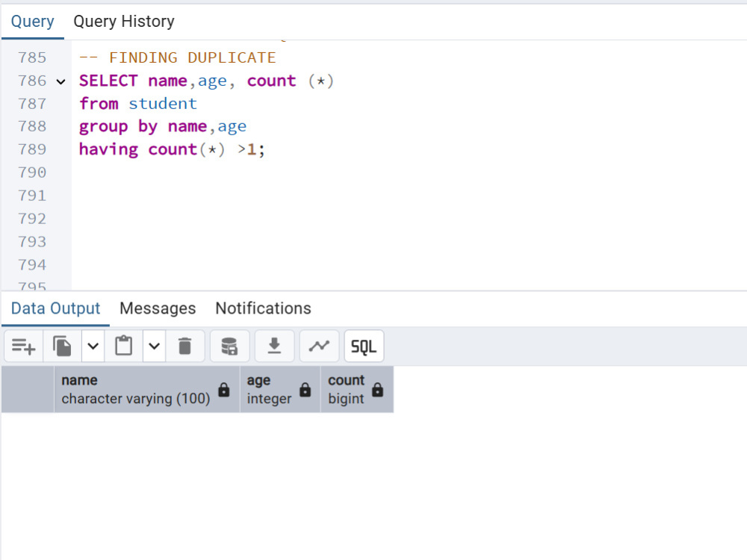
Task: Click the word 'student' on line 787
Action: tap(163, 103)
